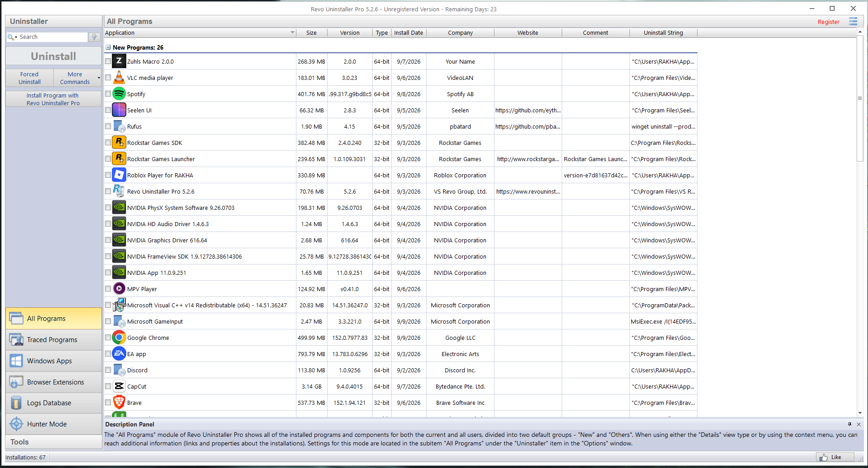Close the Description Panel
This screenshot has width=868, height=468.
pos(859,424)
